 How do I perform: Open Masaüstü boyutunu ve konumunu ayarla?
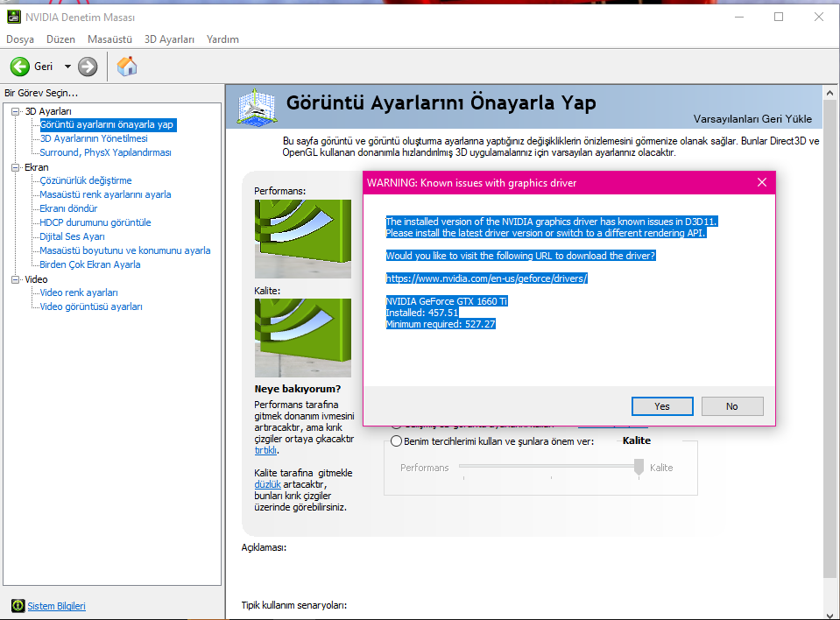(125, 250)
